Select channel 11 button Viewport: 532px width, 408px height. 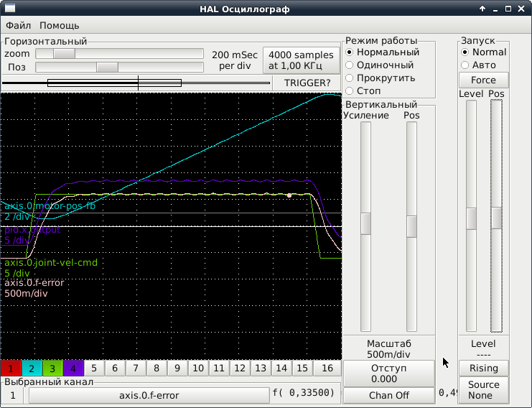tap(219, 368)
